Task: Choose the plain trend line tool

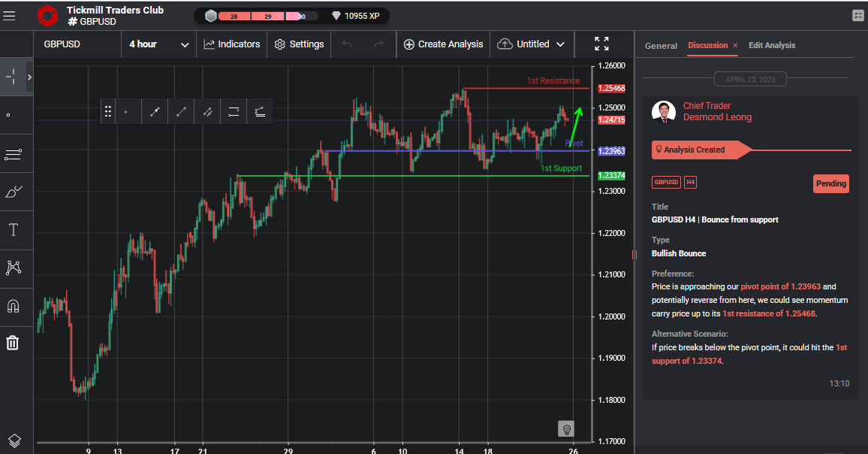Action: click(181, 112)
